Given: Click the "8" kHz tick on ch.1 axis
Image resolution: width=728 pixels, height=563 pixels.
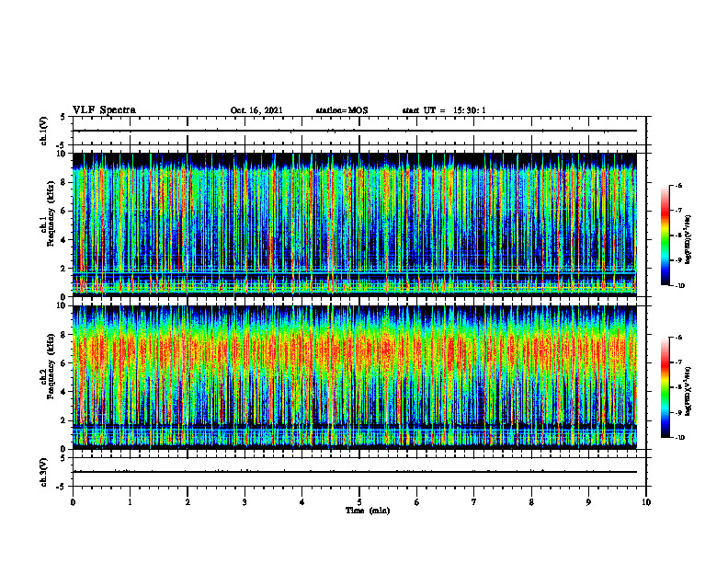Looking at the screenshot, I should (x=64, y=182).
